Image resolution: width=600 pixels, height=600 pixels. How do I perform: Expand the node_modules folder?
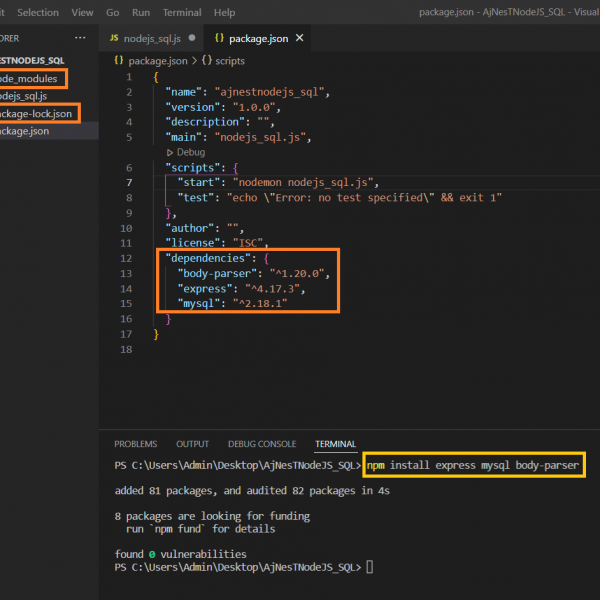coord(30,78)
